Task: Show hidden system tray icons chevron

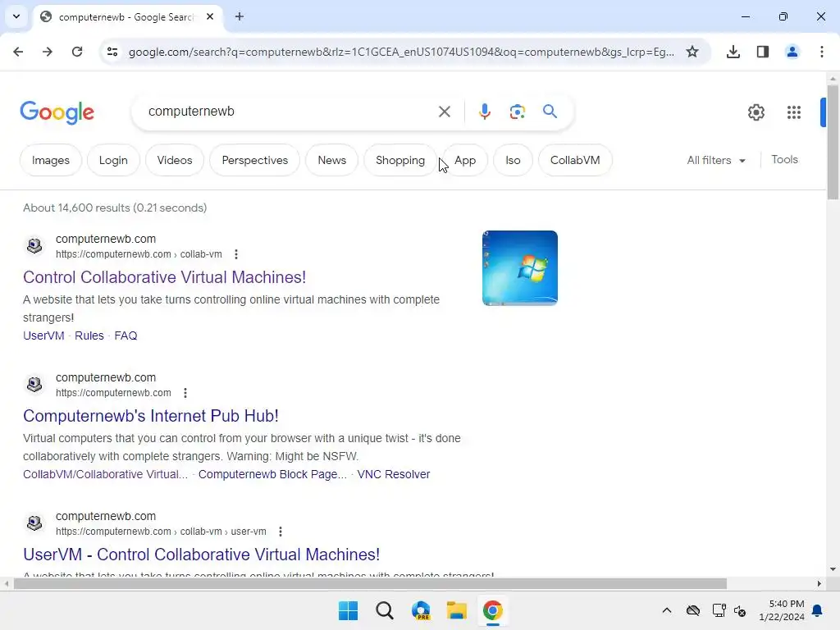Action: 666,610
